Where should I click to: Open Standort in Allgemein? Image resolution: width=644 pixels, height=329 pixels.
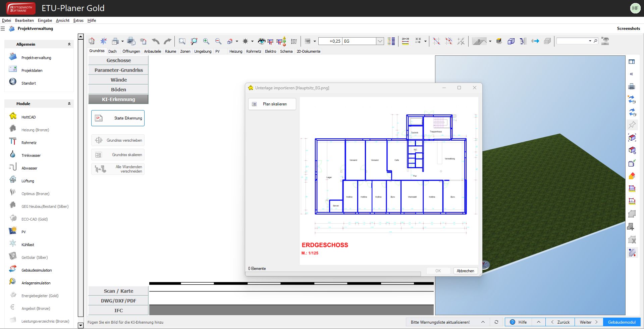[29, 83]
